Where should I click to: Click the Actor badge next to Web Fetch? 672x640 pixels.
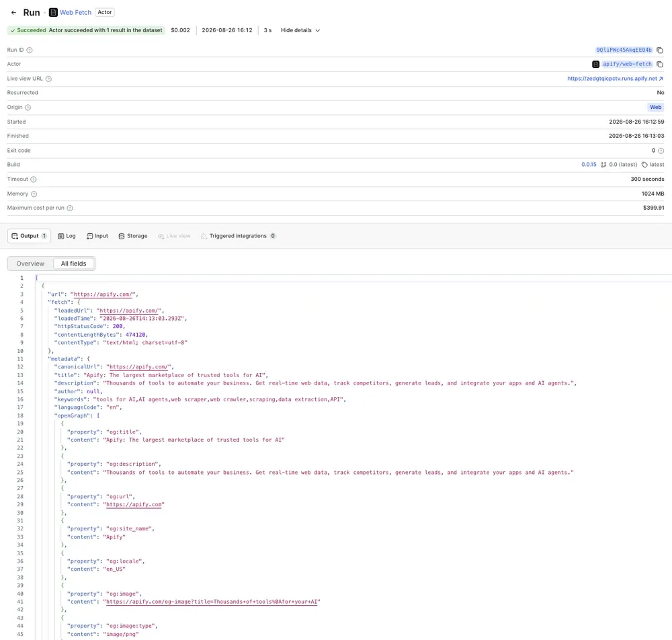[x=105, y=12]
